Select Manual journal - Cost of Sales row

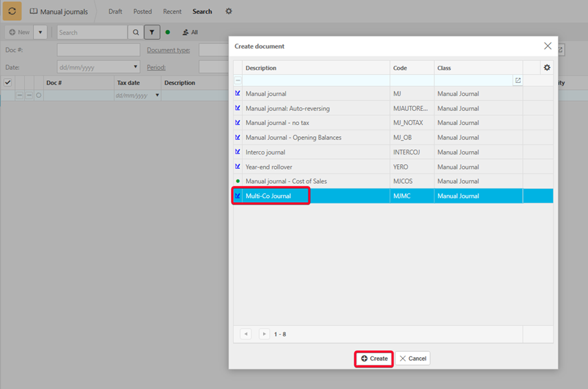tap(393, 181)
